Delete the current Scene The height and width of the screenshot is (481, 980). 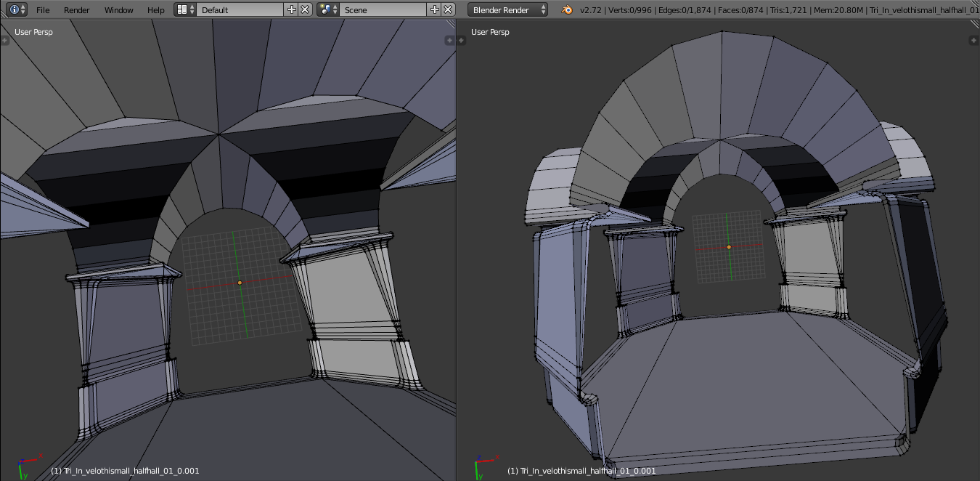tap(449, 9)
